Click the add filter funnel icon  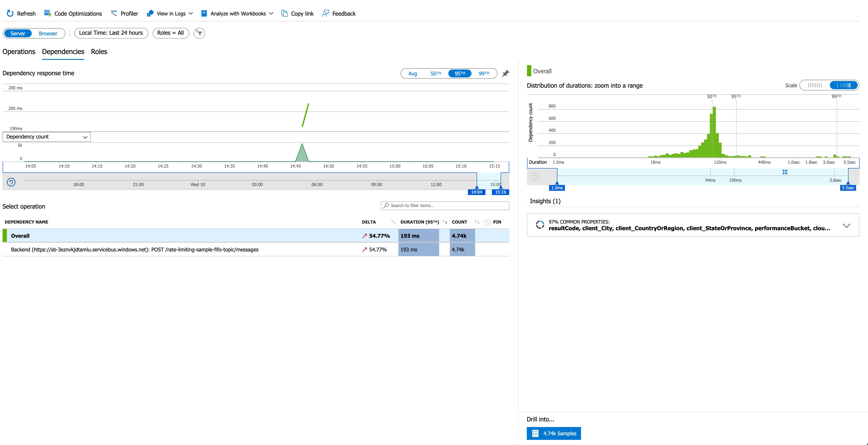(199, 33)
